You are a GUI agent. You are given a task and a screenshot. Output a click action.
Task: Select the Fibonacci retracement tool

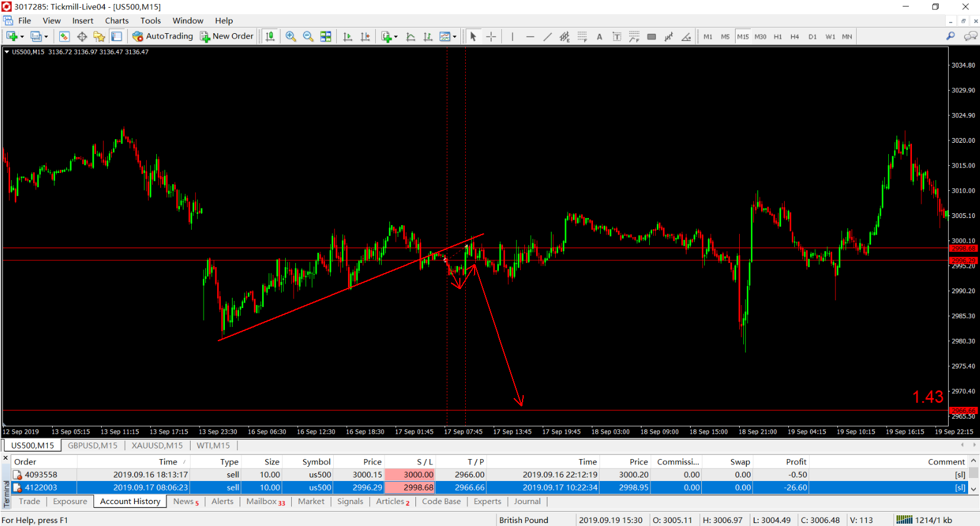pos(582,37)
